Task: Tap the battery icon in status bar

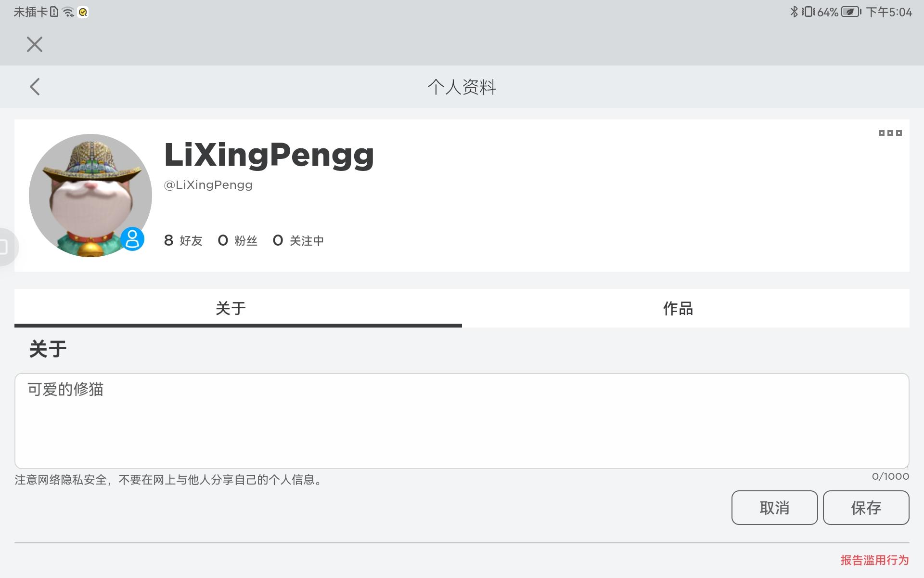Action: pos(851,12)
